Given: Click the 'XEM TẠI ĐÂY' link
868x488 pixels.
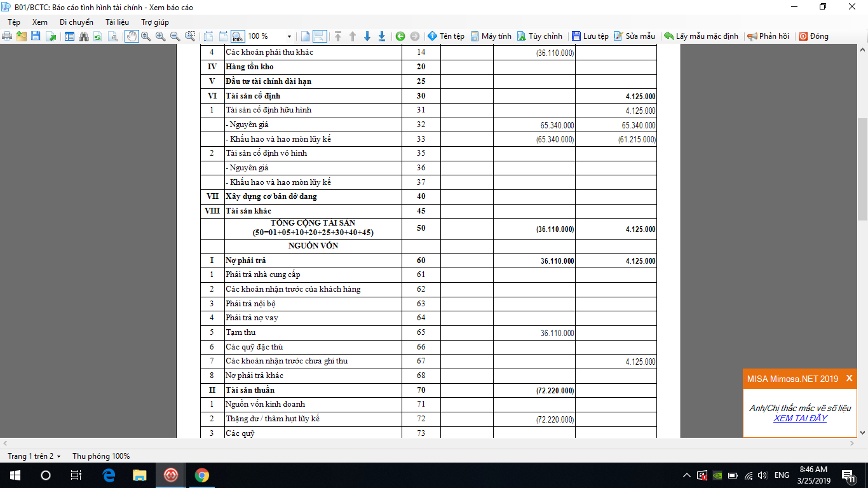Looking at the screenshot, I should [800, 418].
